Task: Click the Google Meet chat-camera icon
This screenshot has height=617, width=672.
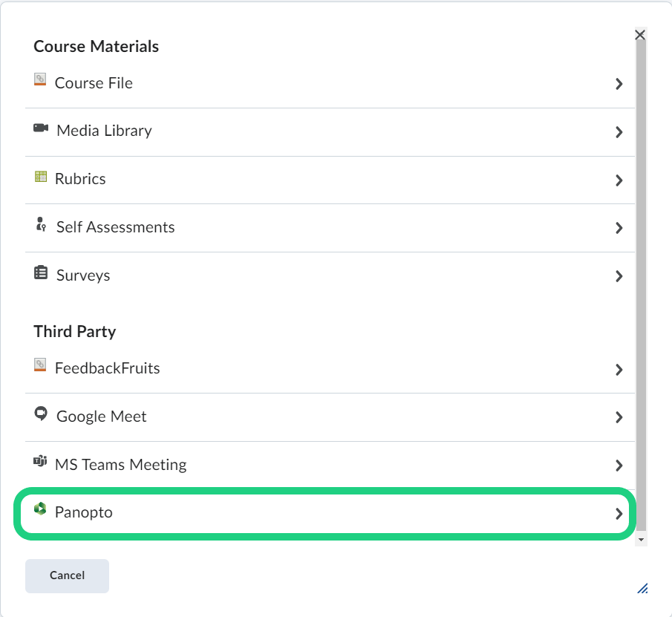Action: pos(41,414)
